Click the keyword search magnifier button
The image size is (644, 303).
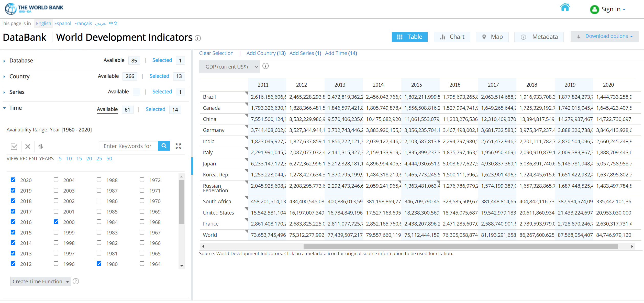(x=164, y=146)
